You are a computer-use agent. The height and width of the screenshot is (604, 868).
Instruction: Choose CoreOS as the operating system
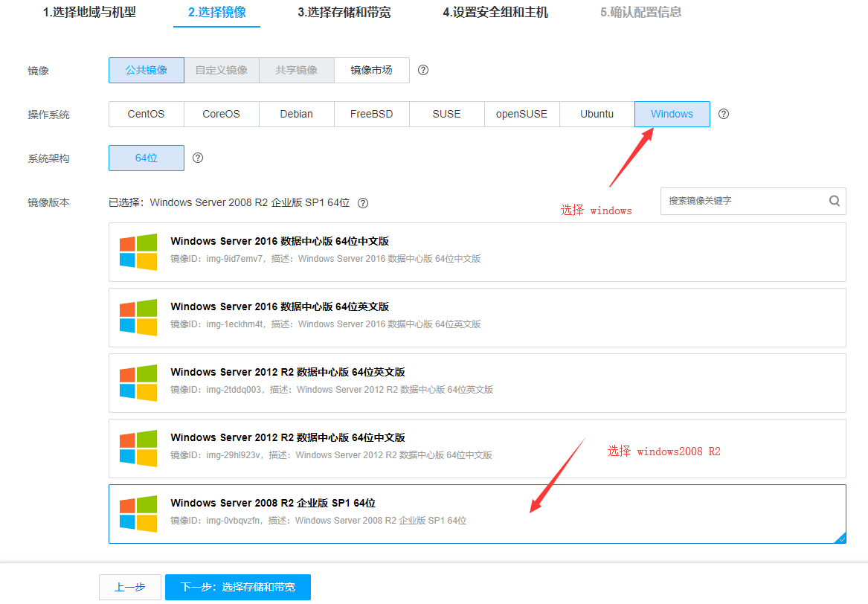222,114
